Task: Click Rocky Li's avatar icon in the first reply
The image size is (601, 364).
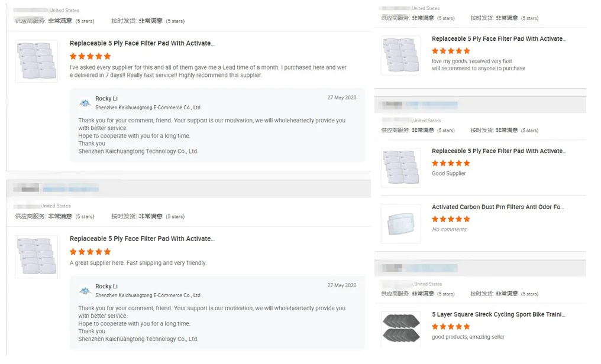Action: (x=85, y=103)
